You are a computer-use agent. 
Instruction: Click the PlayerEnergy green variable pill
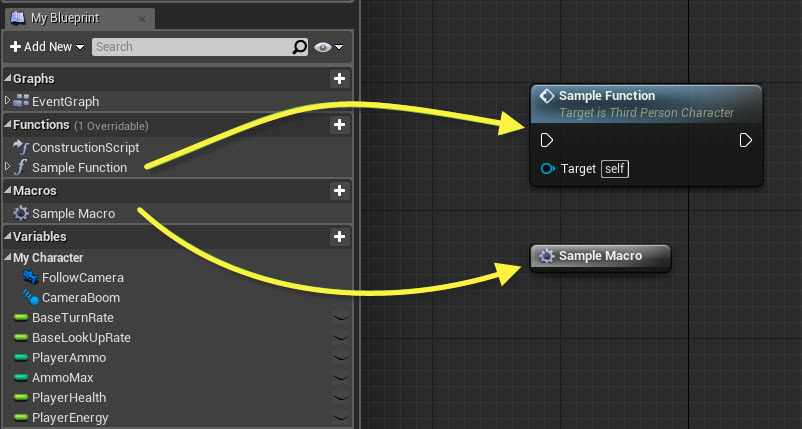point(21,417)
